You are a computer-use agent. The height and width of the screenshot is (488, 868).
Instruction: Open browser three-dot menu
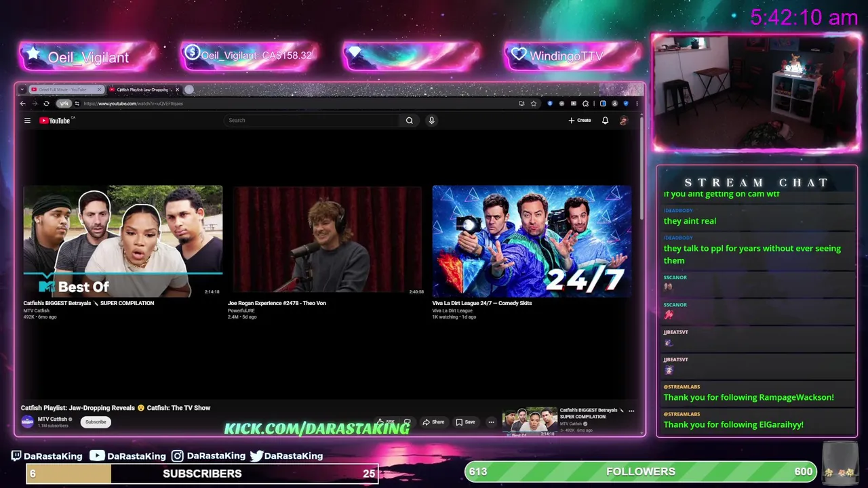coord(636,104)
